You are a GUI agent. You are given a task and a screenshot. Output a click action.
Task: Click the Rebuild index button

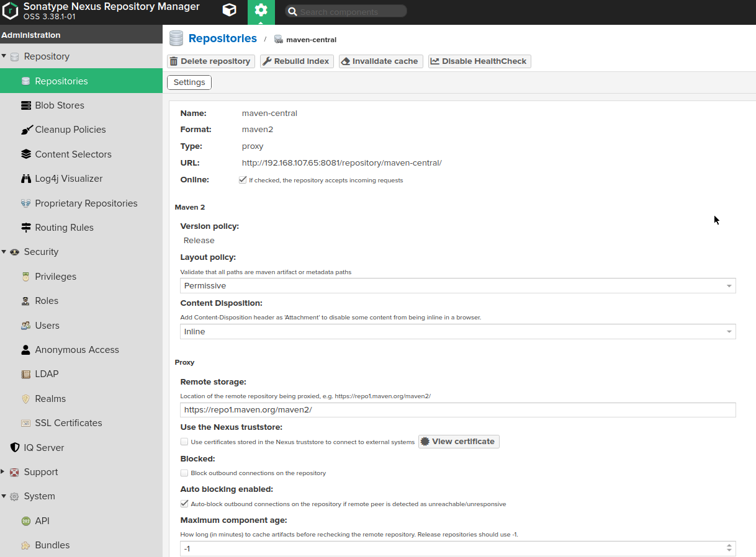coord(297,61)
